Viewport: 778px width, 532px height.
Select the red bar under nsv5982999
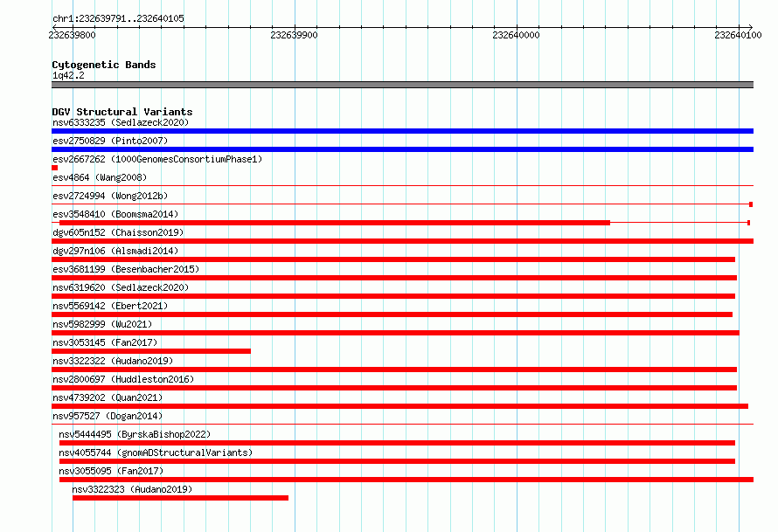395,333
